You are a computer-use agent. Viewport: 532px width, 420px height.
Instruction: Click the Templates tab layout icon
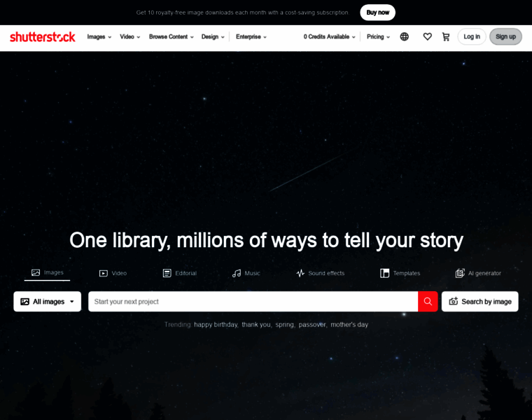385,273
